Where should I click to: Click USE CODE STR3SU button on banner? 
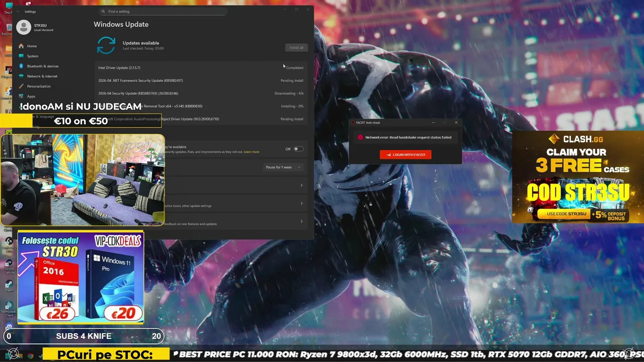point(563,214)
